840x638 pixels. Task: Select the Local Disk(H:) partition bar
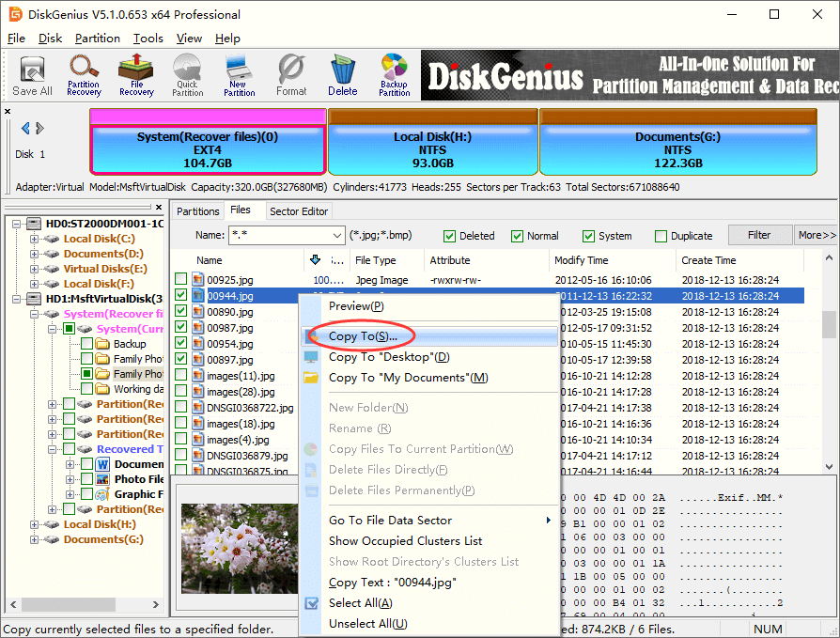tap(433, 149)
